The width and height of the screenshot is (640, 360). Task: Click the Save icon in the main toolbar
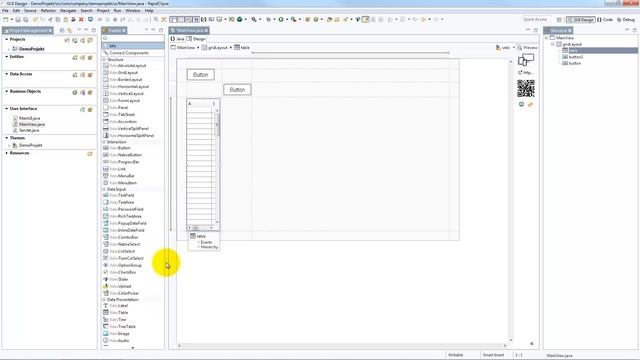coord(18,19)
